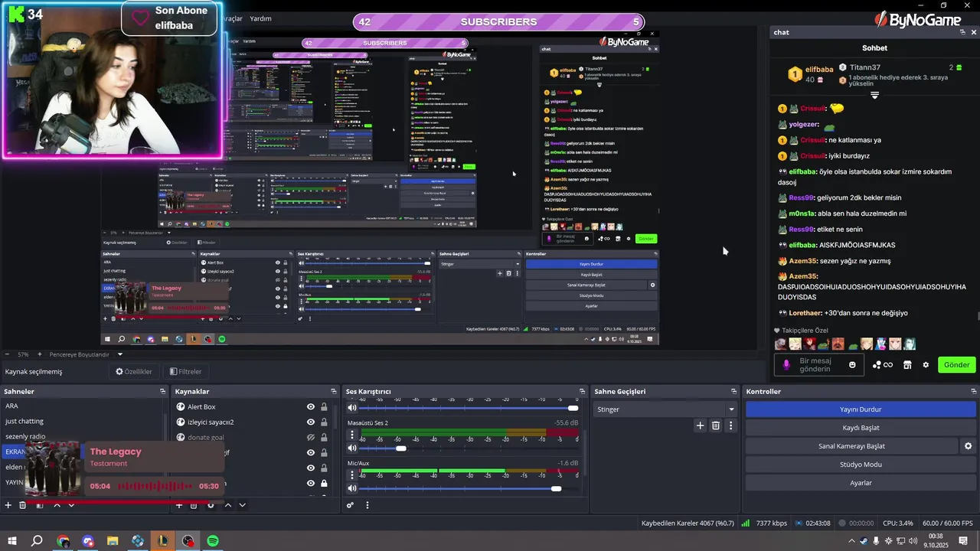
Task: Open source properties gear in Kaynaklar toolbar
Action: [x=211, y=505]
